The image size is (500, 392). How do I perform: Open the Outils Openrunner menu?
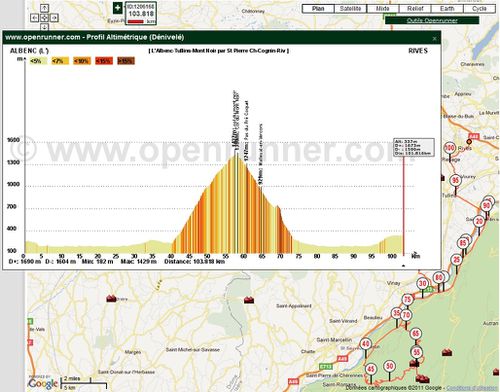click(x=432, y=20)
